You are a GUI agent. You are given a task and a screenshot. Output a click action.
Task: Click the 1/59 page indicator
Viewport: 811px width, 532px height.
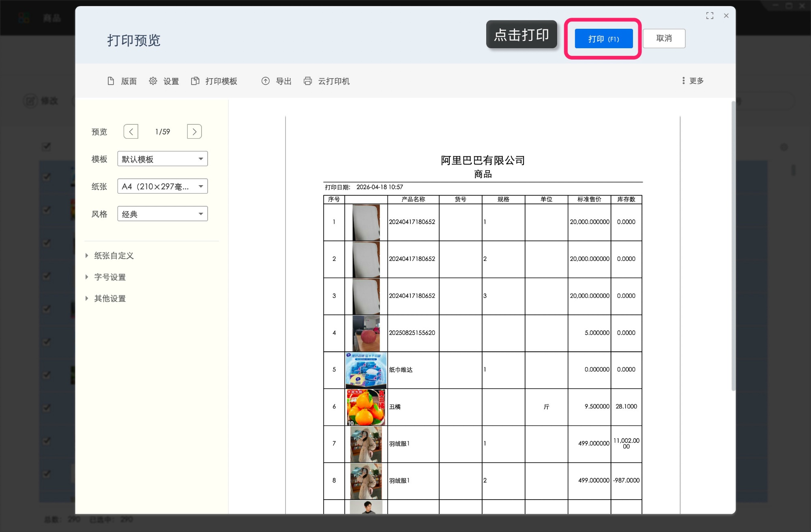click(163, 132)
